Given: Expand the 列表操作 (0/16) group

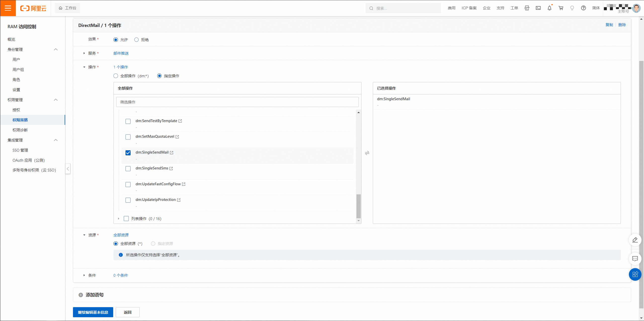Looking at the screenshot, I should point(118,219).
